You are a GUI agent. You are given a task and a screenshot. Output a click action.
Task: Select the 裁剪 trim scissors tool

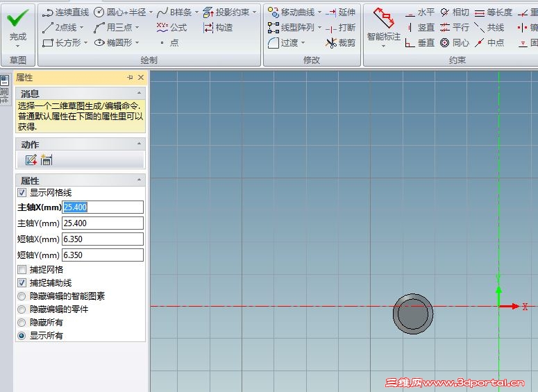click(340, 42)
